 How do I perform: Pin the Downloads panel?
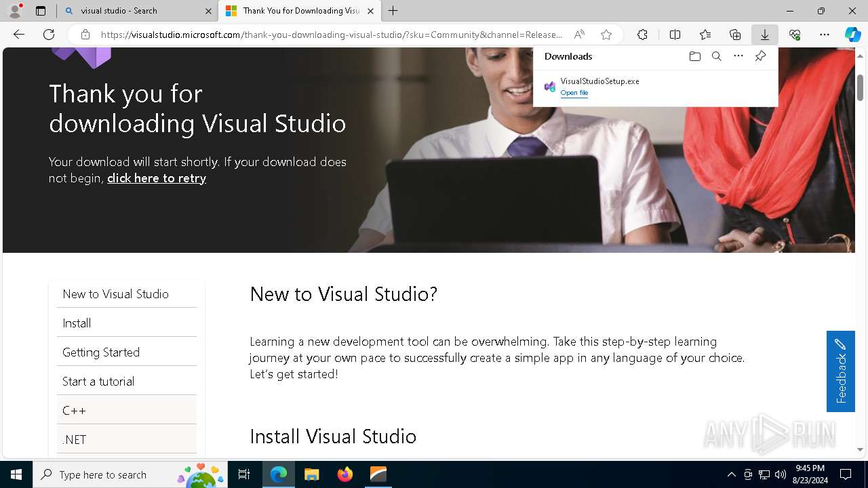pyautogui.click(x=760, y=56)
